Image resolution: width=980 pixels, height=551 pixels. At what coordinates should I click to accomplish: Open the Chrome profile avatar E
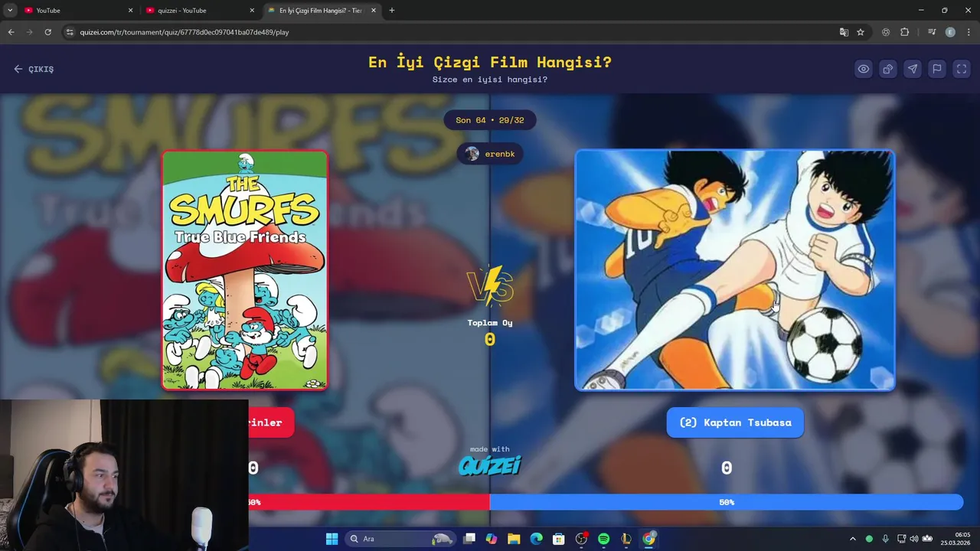click(x=950, y=32)
